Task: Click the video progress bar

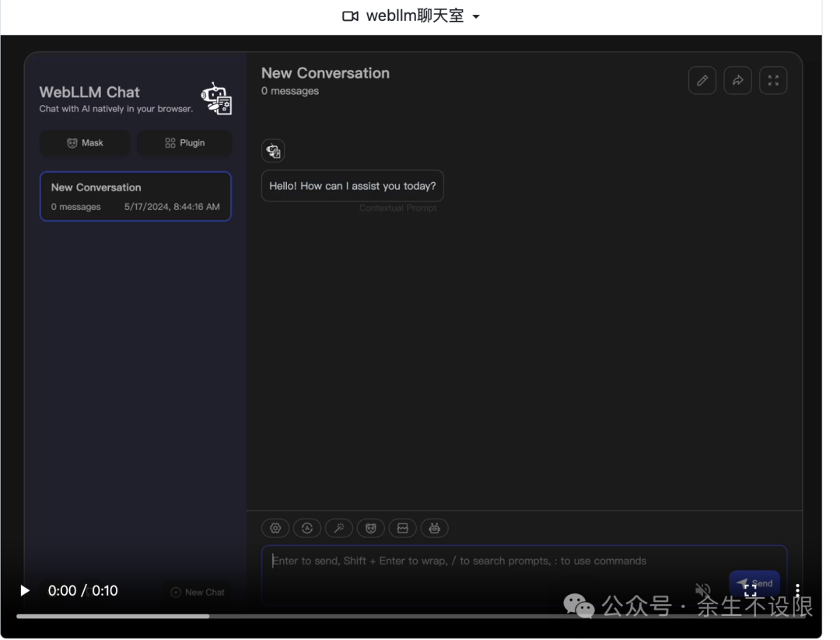Action: pyautogui.click(x=411, y=617)
